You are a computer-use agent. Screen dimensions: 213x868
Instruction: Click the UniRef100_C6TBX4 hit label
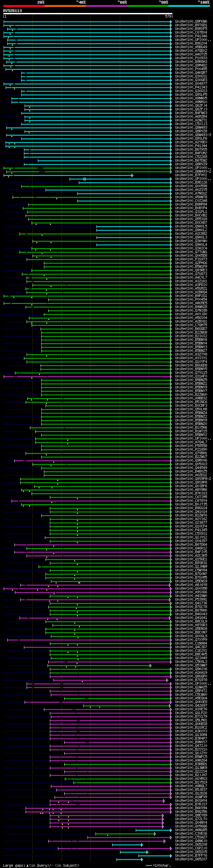coord(191,33)
